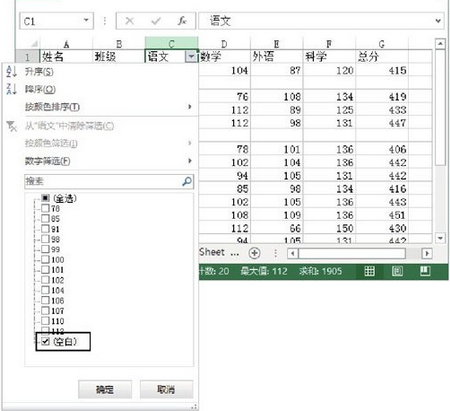Screen dimensions: 450x411
Task: Expand 按颜色排序 submenu arrow
Action: tap(190, 107)
